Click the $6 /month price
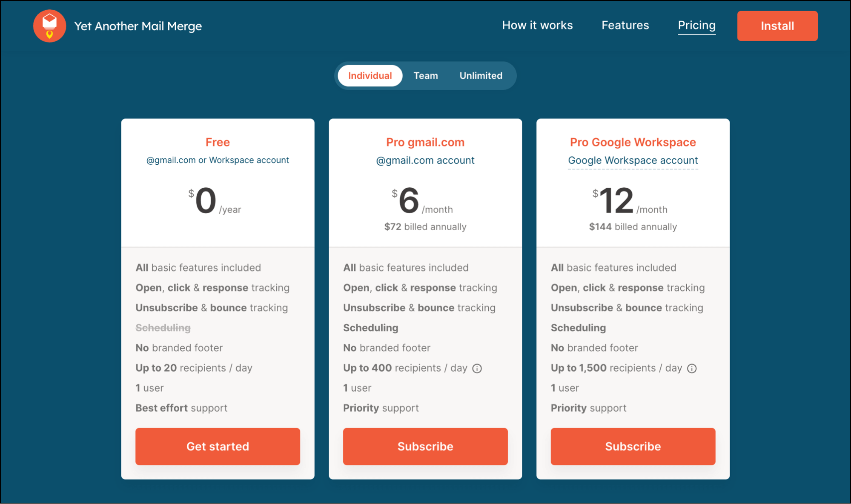This screenshot has height=504, width=851. 422,201
